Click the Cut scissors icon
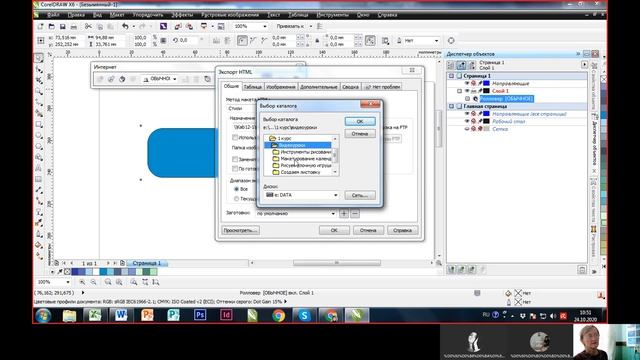This screenshot has width=640, height=360. 88,27
